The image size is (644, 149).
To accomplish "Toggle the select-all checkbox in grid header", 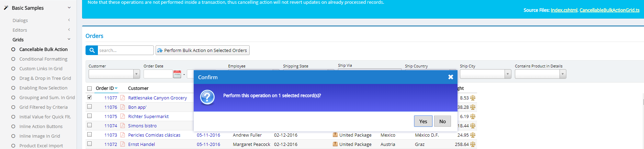I will [90, 88].
